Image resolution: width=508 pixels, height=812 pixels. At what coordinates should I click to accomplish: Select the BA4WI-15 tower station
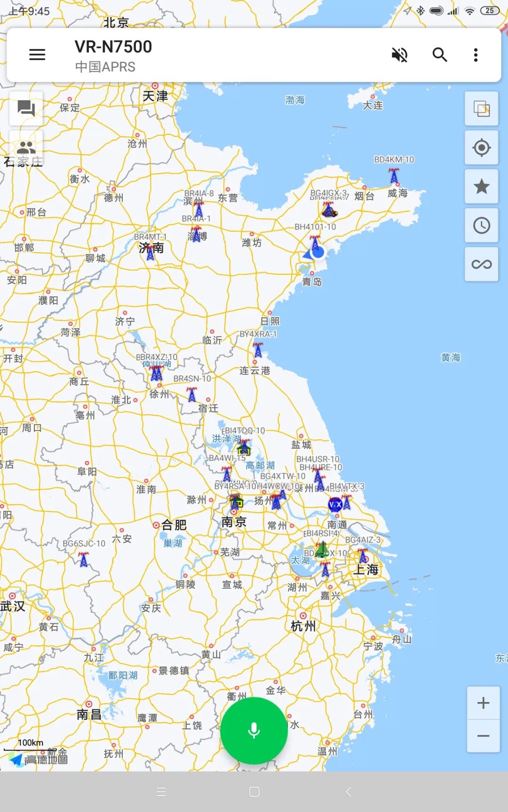pos(227,474)
